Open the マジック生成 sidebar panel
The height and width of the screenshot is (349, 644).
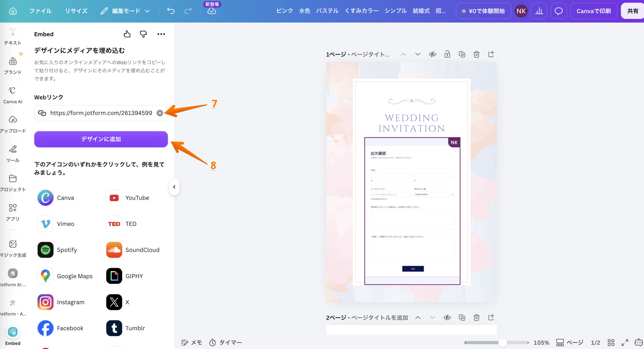[13, 249]
